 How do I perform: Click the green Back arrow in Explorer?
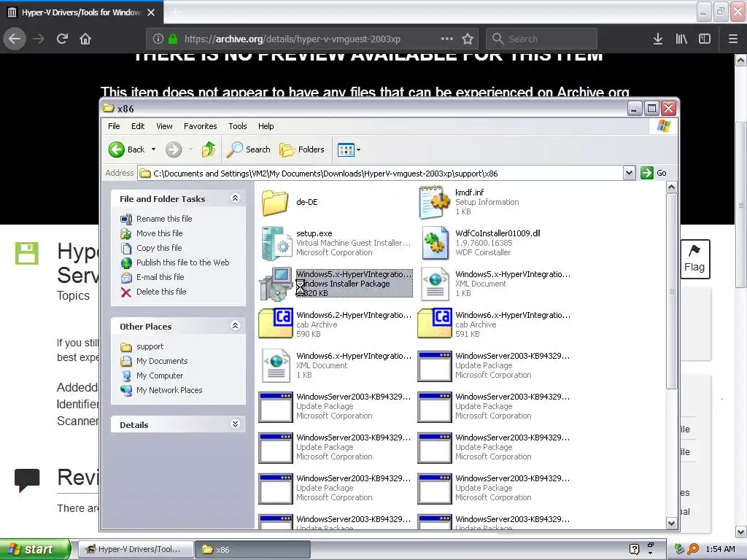click(116, 149)
